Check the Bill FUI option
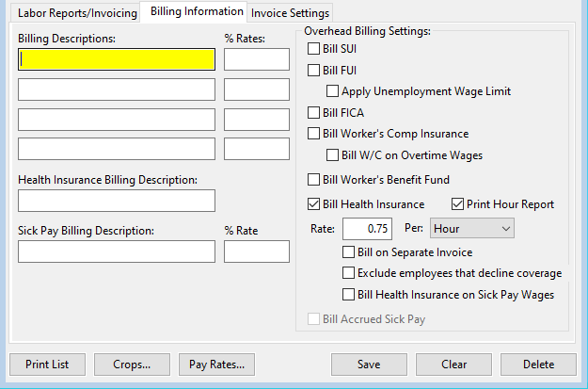Screen dimensions: 588x389 pos(315,71)
